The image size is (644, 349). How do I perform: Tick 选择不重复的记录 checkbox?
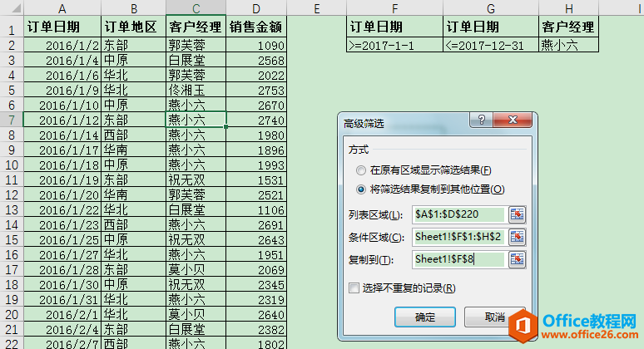point(354,288)
